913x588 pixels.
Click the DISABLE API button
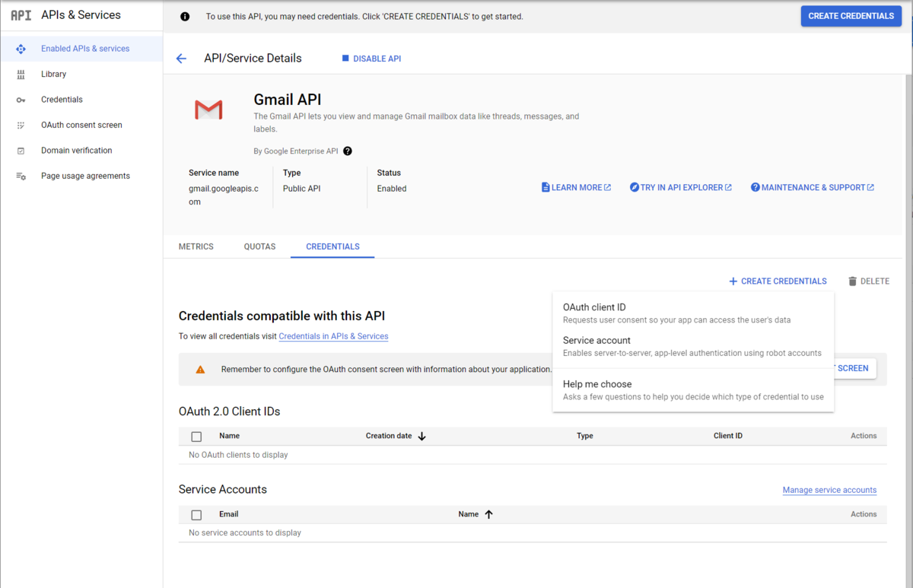click(372, 59)
